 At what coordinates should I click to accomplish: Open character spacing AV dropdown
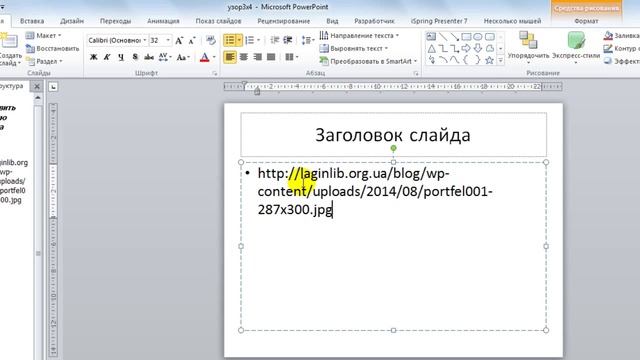coord(165,57)
